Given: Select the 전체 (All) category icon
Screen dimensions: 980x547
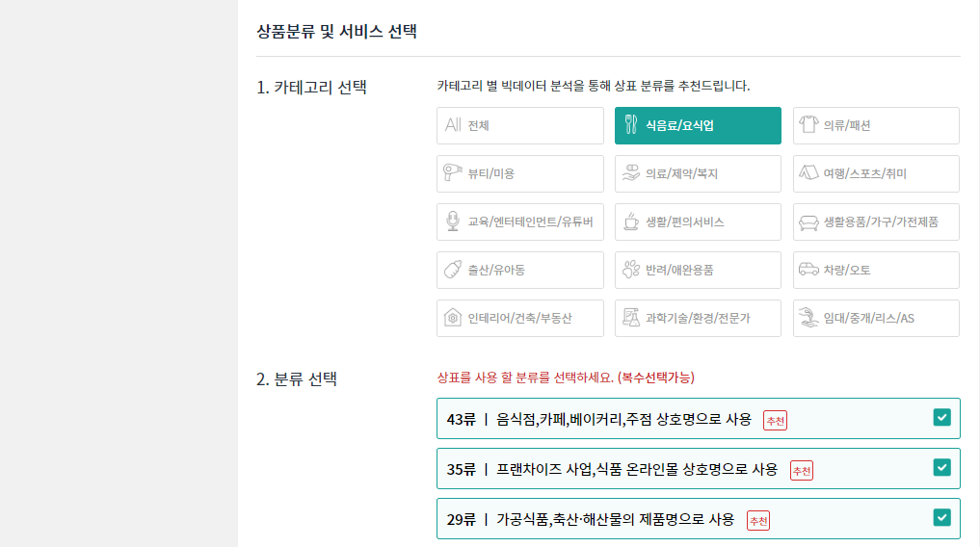Looking at the screenshot, I should coord(453,125).
